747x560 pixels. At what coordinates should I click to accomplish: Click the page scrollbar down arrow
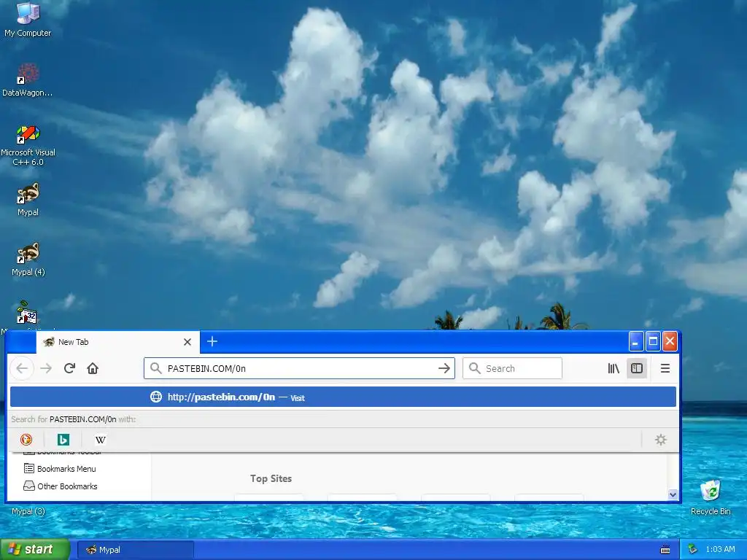(x=673, y=494)
